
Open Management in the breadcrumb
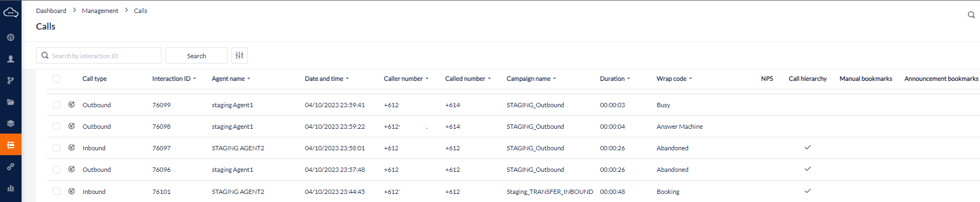[x=100, y=11]
